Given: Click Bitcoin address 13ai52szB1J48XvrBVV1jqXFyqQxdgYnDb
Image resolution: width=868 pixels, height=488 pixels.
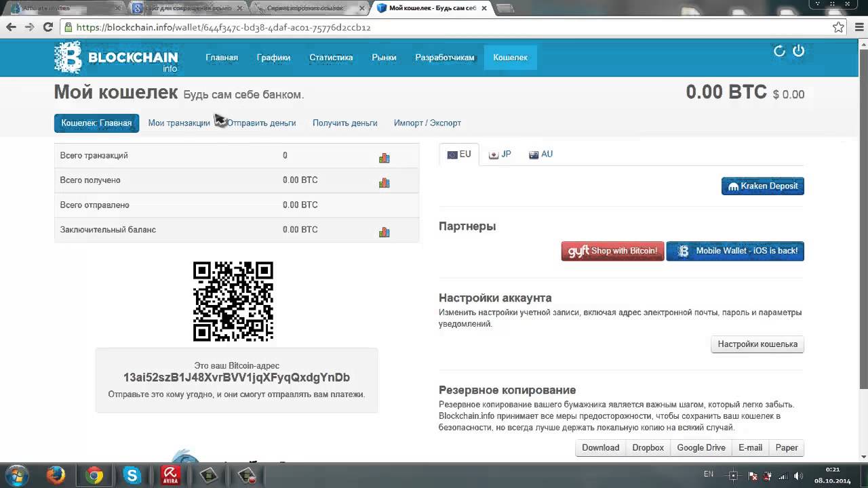Looking at the screenshot, I should (x=237, y=378).
